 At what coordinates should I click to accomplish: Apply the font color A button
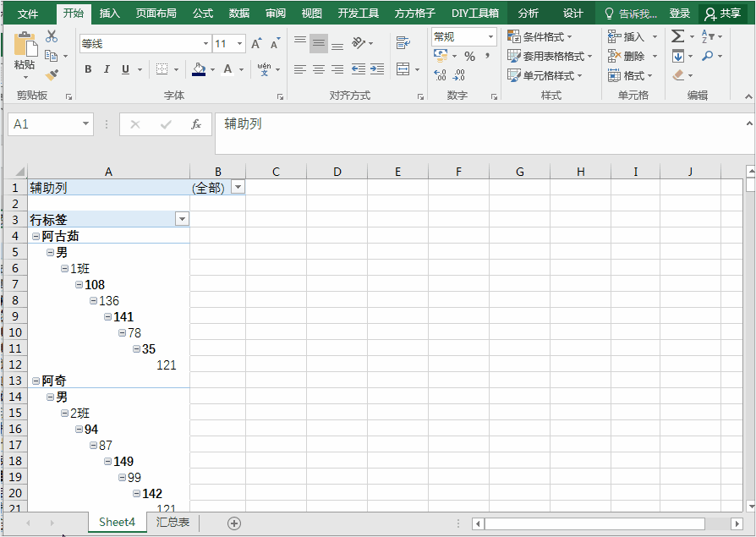click(x=227, y=69)
